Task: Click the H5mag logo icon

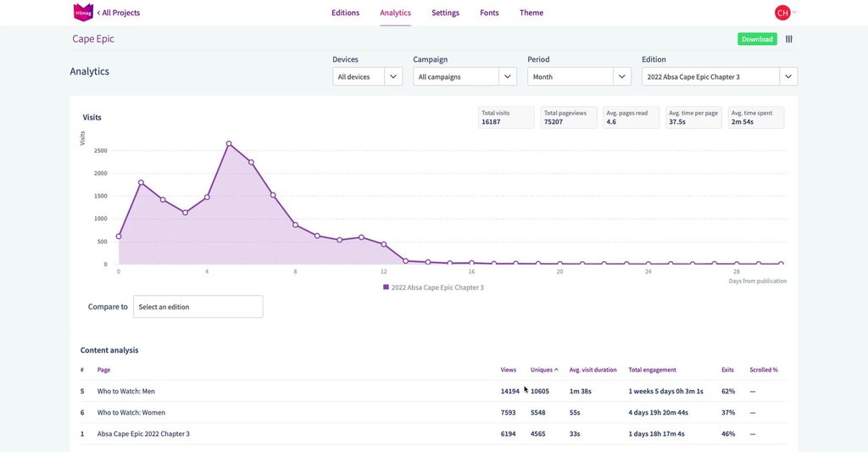Action: [x=83, y=13]
